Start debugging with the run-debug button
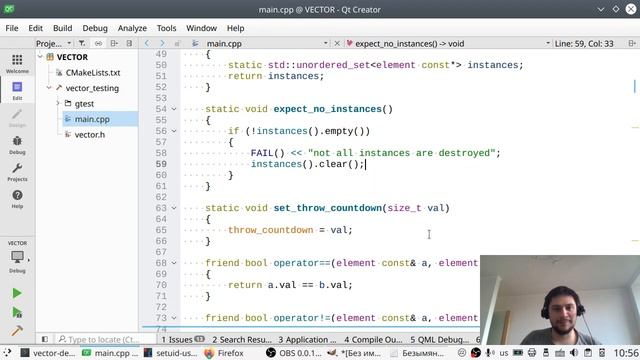 [x=17, y=312]
